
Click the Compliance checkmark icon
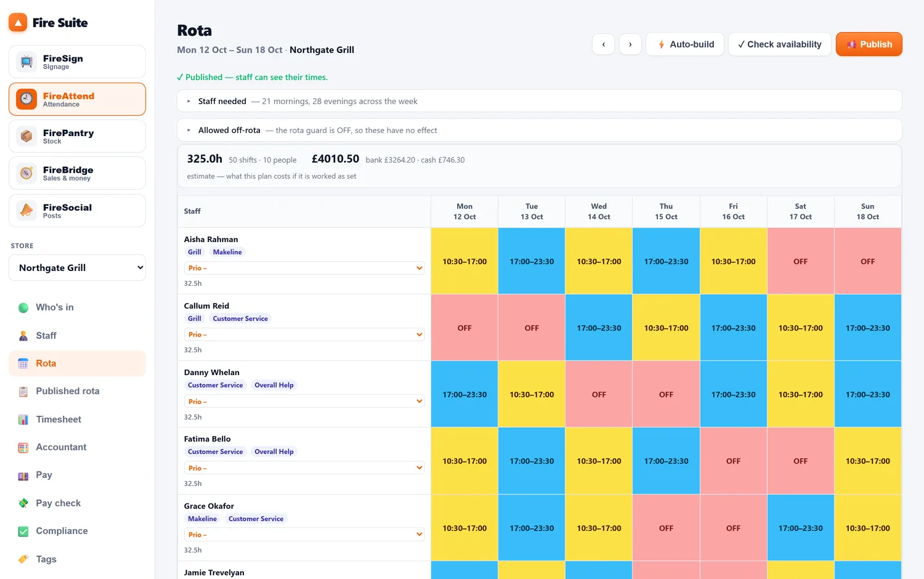(23, 531)
